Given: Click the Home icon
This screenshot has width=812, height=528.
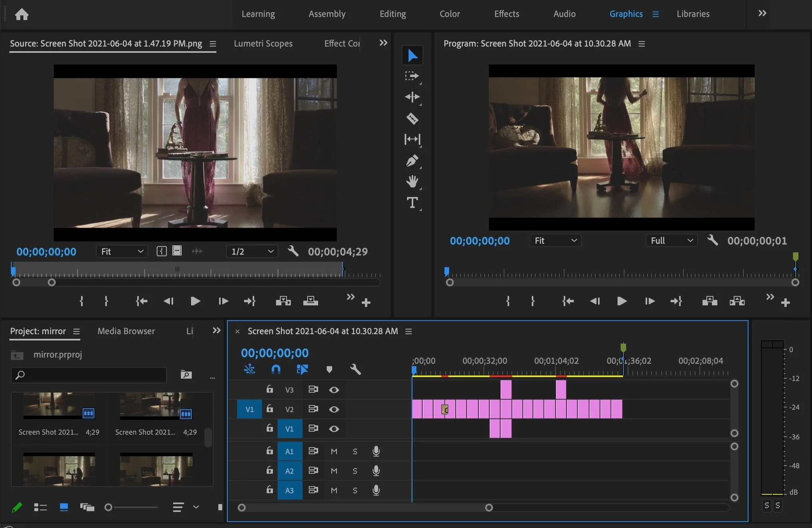Looking at the screenshot, I should point(22,14).
